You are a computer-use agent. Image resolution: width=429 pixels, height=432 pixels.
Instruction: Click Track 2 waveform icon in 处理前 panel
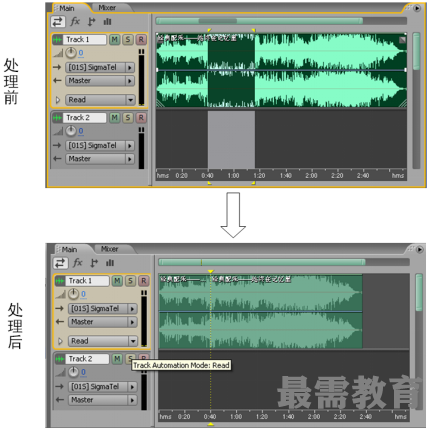point(57,118)
